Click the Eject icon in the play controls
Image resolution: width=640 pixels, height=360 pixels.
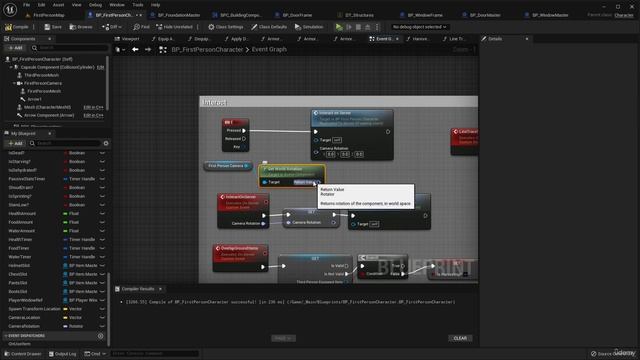(x=367, y=27)
